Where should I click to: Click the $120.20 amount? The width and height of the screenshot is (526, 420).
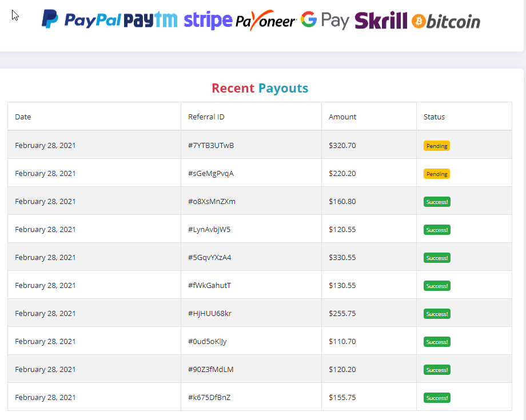(342, 369)
